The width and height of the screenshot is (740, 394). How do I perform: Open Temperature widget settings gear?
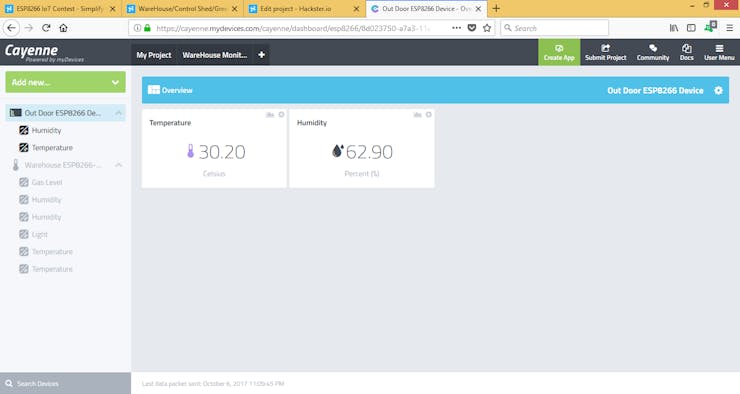coord(281,115)
